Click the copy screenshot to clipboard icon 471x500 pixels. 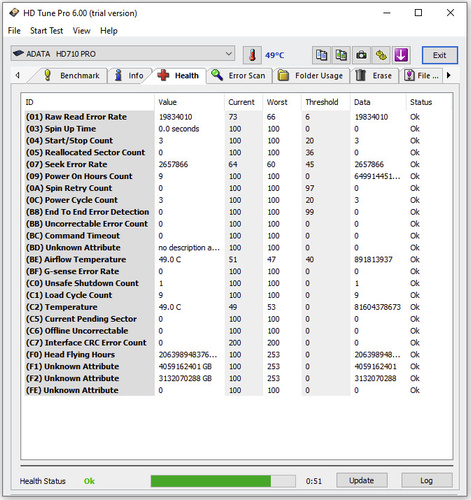click(x=341, y=55)
